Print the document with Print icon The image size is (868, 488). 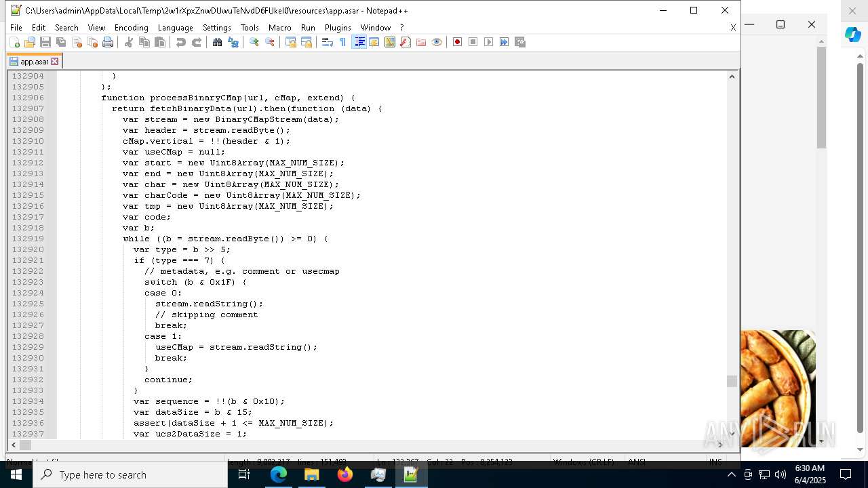point(108,42)
